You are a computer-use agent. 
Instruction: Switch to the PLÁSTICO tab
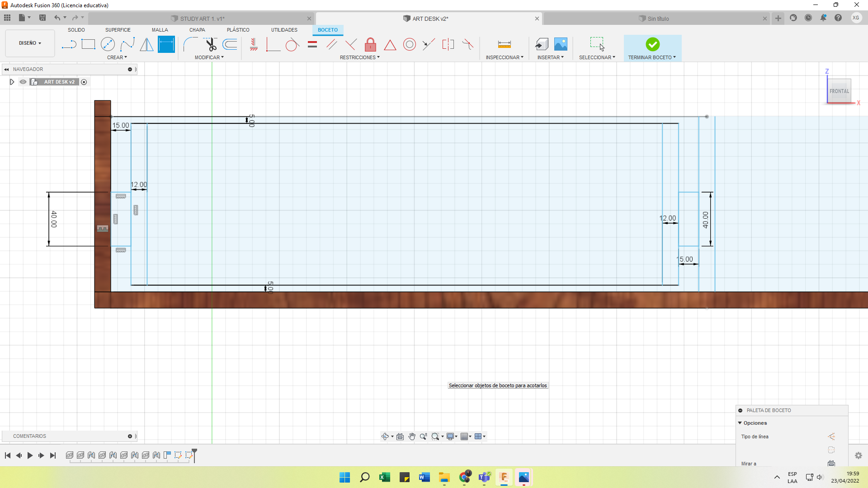pos(238,30)
